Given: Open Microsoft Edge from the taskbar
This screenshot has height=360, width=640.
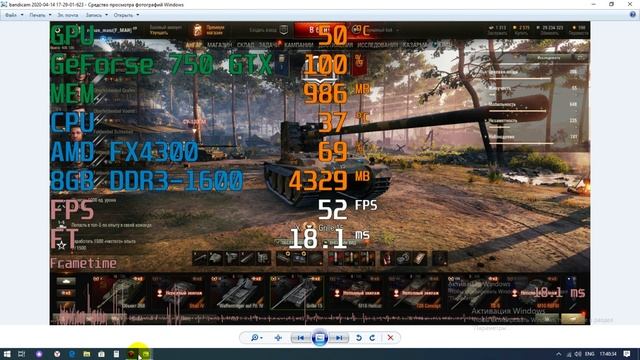Looking at the screenshot, I should pos(72,354).
